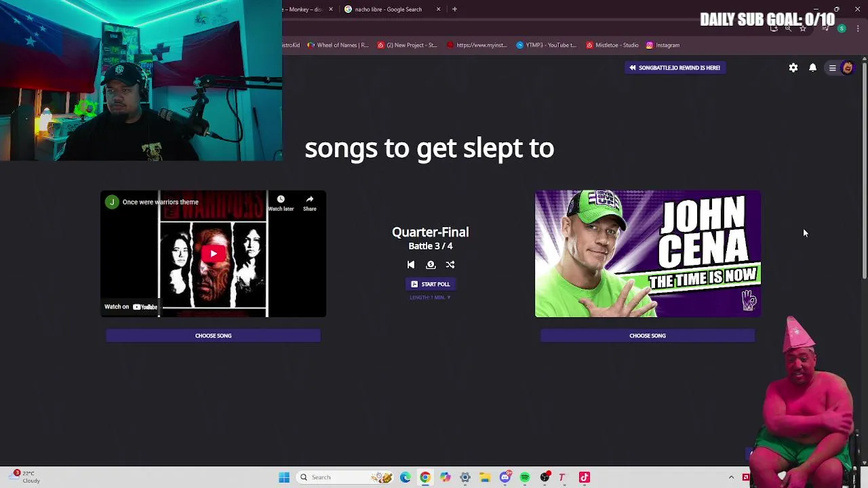
Task: Play the Once Were Warriors YouTube video
Action: (x=213, y=254)
